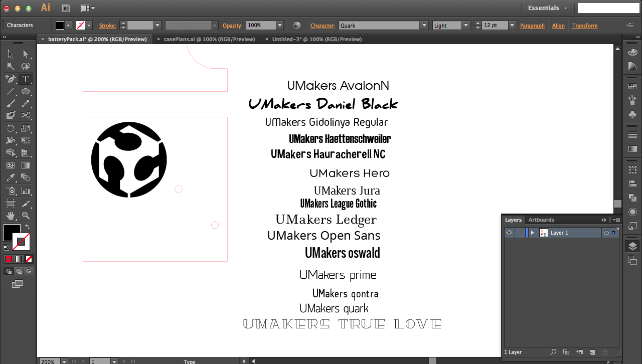Viewport: 642px width, 364px height.
Task: Open the Layers panel flyout menu
Action: (616, 220)
